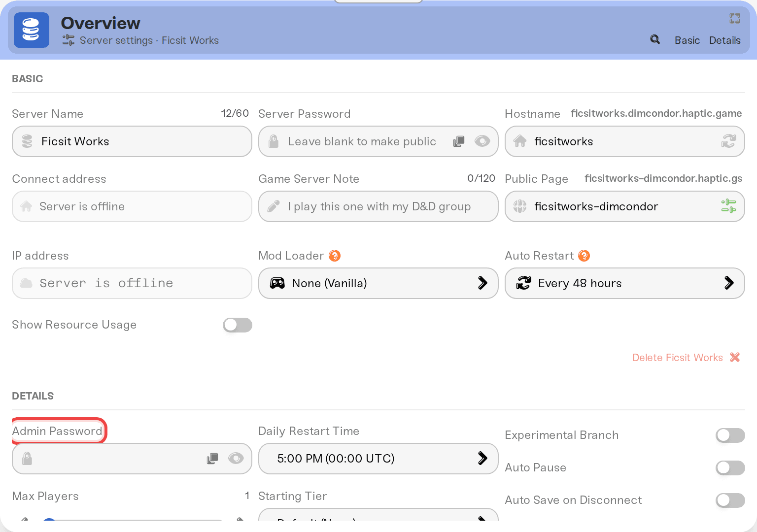Click the lock icon in Admin Password field

pos(27,459)
